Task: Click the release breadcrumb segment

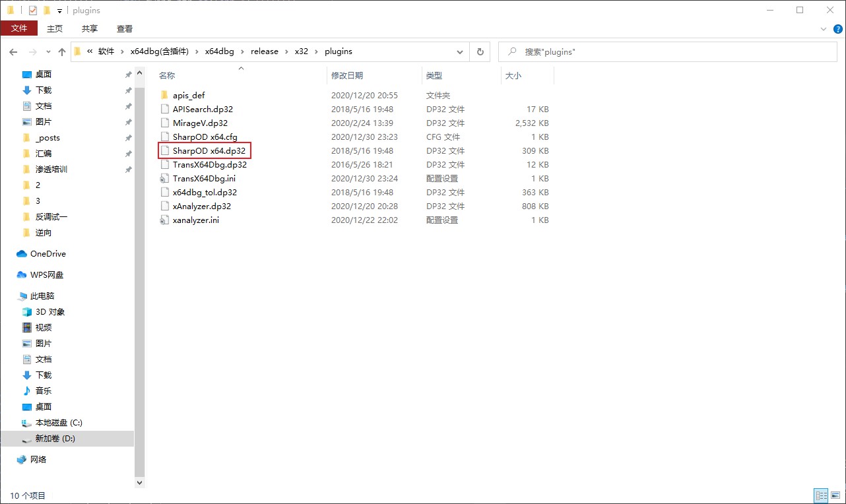Action: [x=265, y=51]
